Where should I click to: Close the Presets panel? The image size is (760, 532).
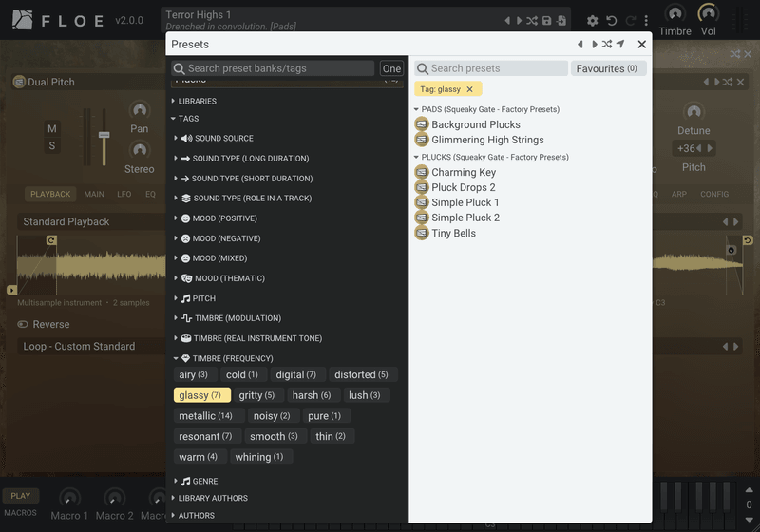click(x=642, y=44)
